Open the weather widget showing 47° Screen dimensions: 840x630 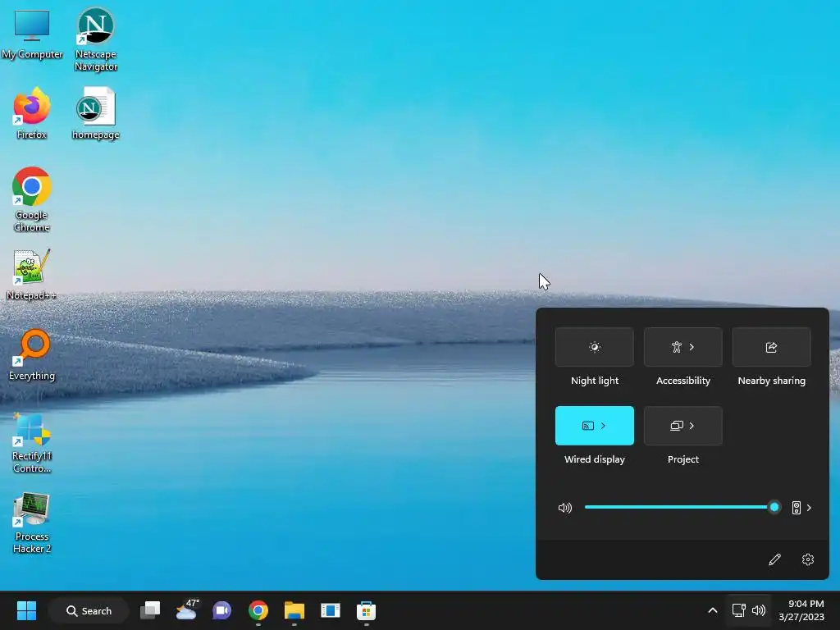(187, 610)
